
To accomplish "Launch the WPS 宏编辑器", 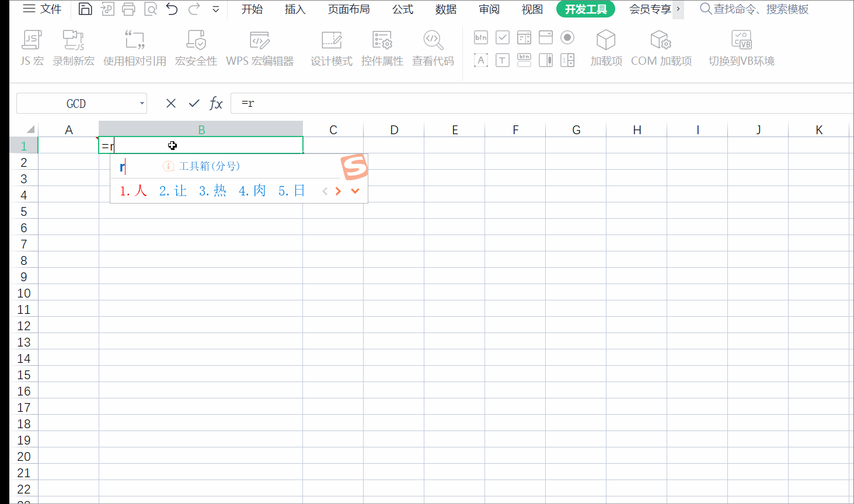I will [x=260, y=48].
